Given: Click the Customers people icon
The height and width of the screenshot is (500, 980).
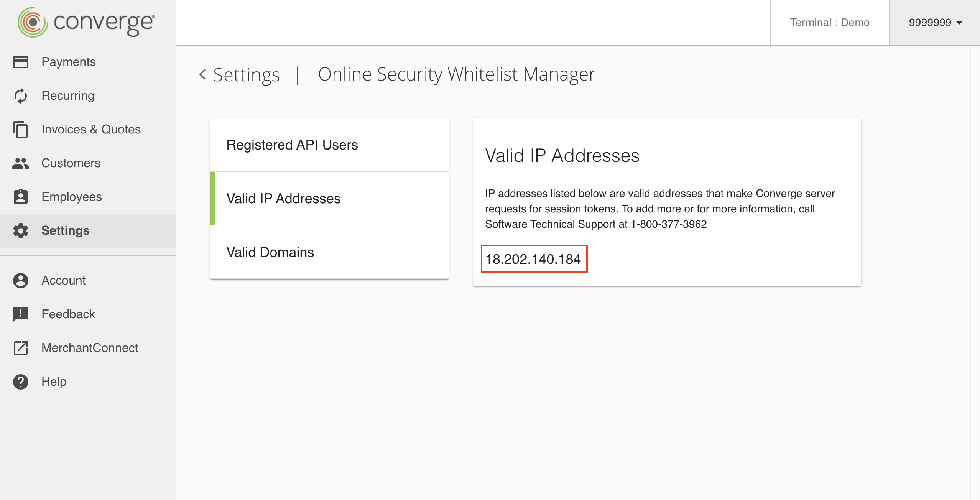Looking at the screenshot, I should click(21, 163).
